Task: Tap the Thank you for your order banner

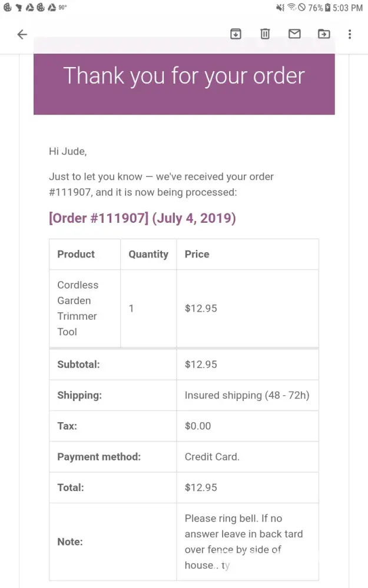Action: [x=184, y=76]
